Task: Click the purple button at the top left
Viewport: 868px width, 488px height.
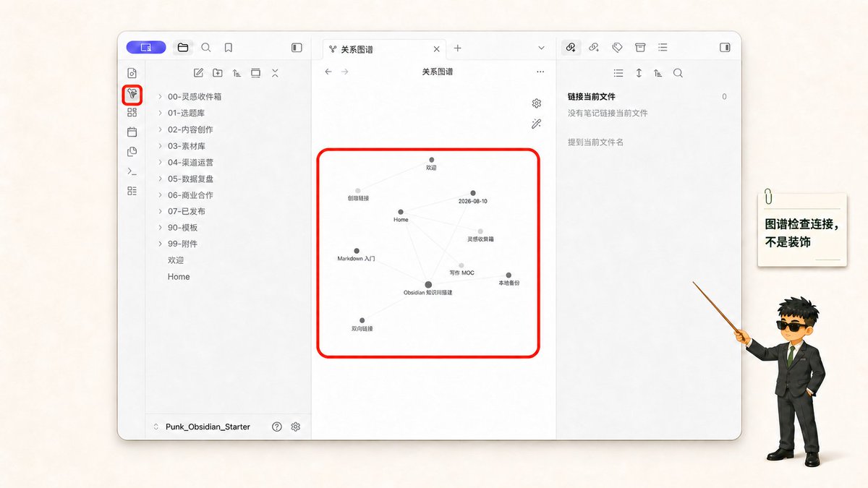Action: pyautogui.click(x=146, y=47)
